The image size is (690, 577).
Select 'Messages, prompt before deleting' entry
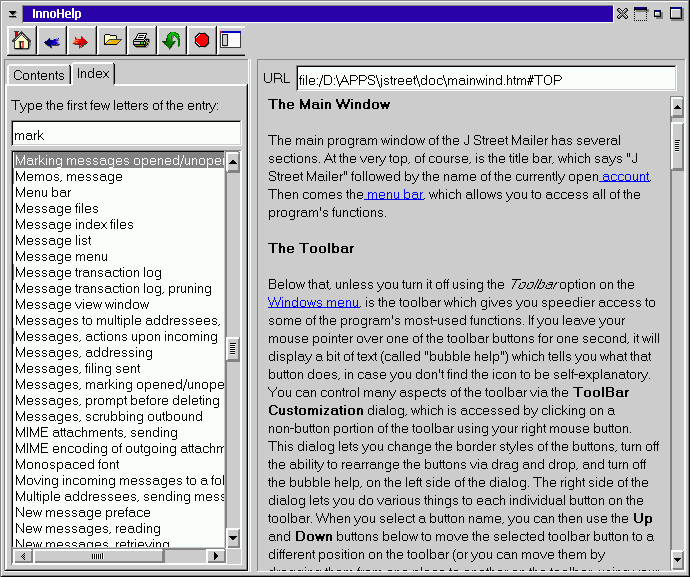119,401
